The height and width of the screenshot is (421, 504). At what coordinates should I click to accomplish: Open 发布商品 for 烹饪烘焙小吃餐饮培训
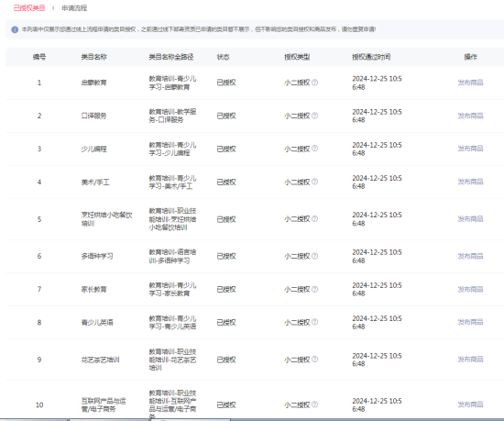[x=470, y=219]
